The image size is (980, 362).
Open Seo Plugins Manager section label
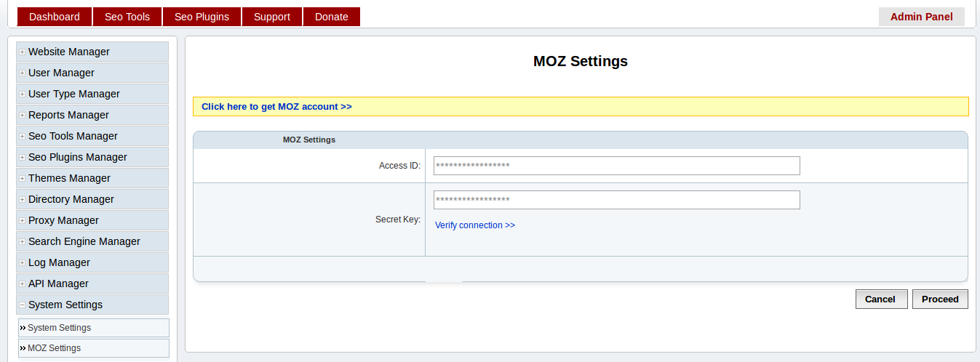tap(78, 157)
